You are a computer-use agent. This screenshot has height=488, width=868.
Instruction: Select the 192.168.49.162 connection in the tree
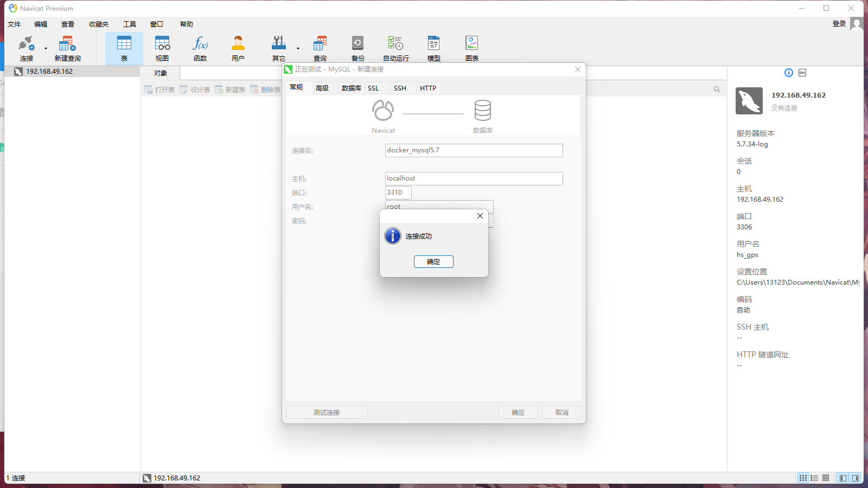[49, 72]
